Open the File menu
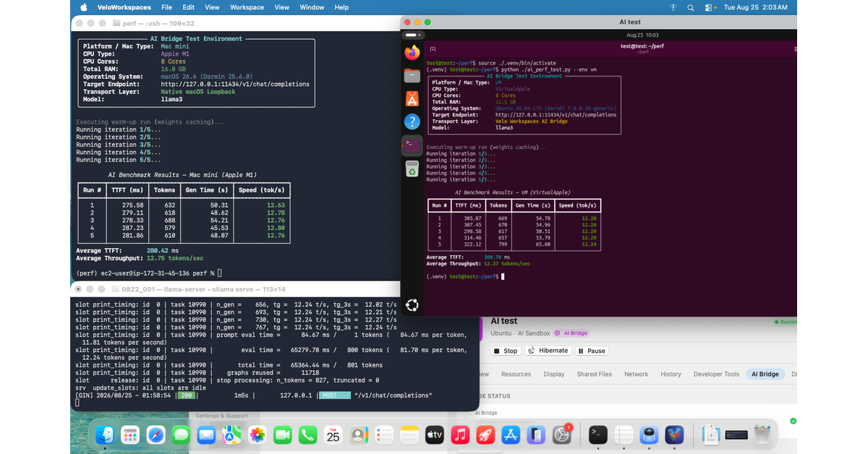The image size is (868, 454). click(x=167, y=7)
